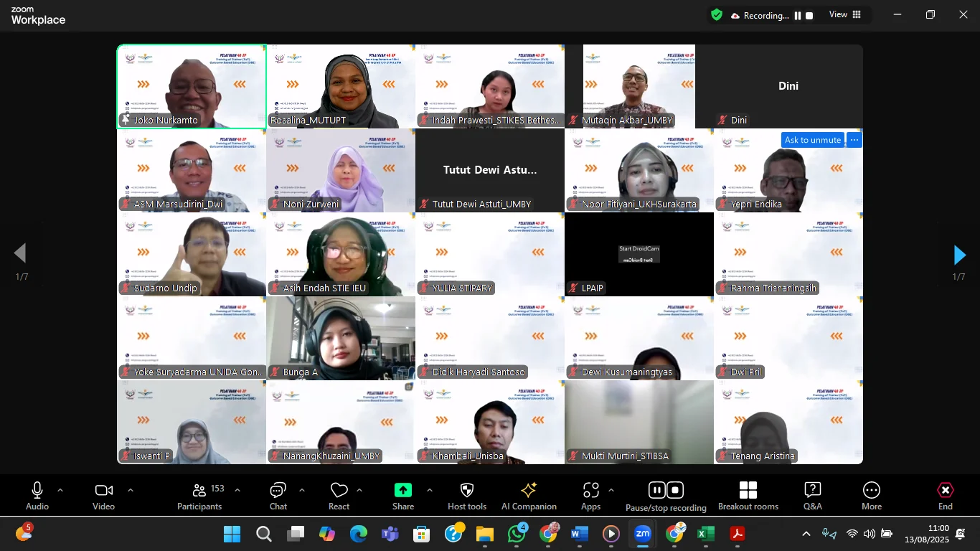This screenshot has width=980, height=551.
Task: Toggle microphone with Audio button
Action: pyautogui.click(x=37, y=496)
